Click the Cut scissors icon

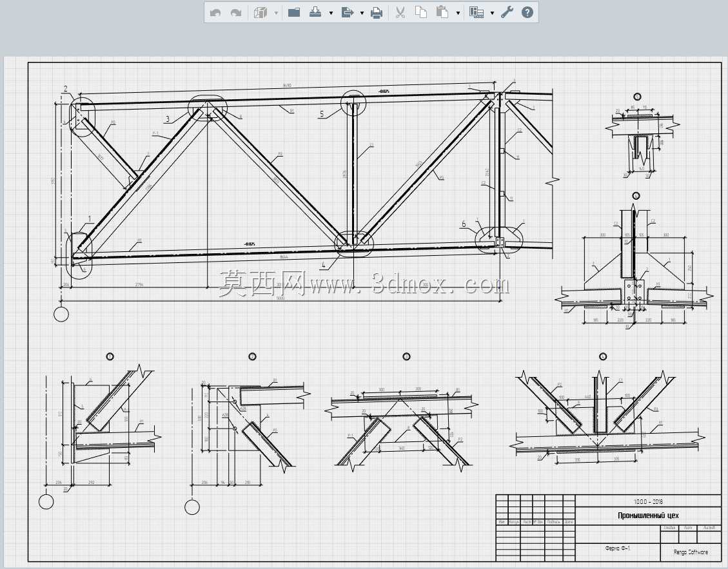(400, 12)
